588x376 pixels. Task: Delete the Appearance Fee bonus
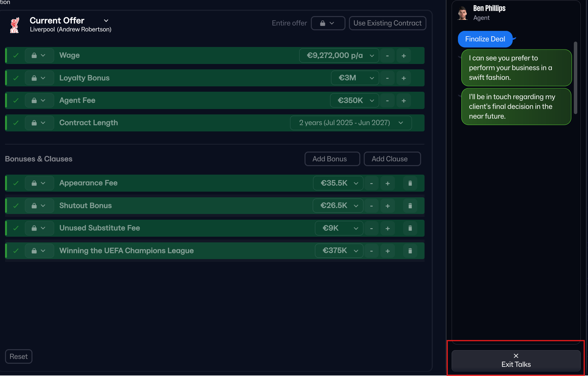click(410, 183)
